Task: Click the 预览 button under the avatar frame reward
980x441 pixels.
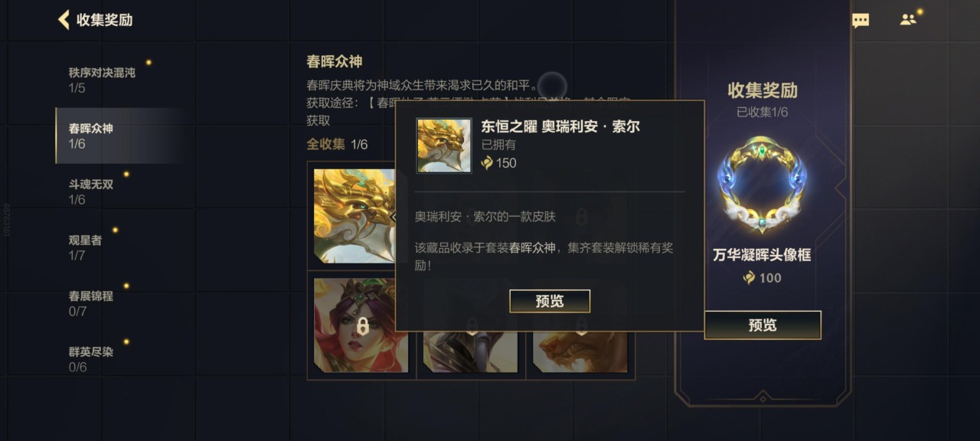Action: coord(762,325)
